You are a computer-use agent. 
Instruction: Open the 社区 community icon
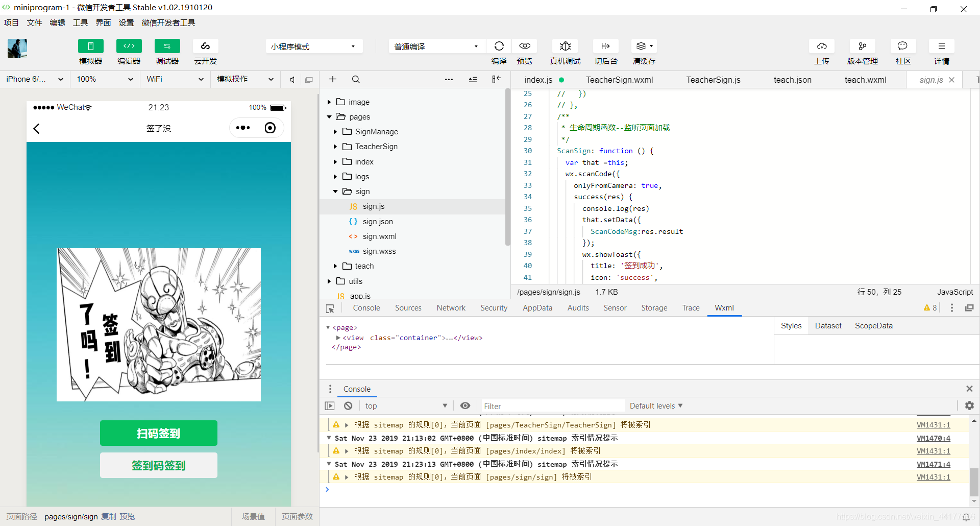point(903,46)
